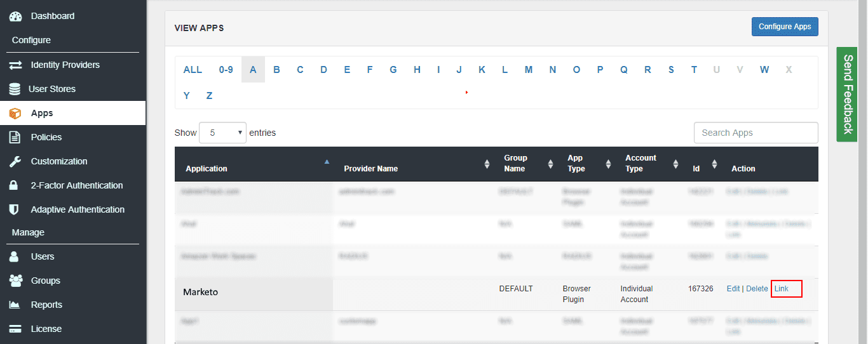This screenshot has height=344, width=868.
Task: Filter apps by letter P
Action: pos(600,70)
